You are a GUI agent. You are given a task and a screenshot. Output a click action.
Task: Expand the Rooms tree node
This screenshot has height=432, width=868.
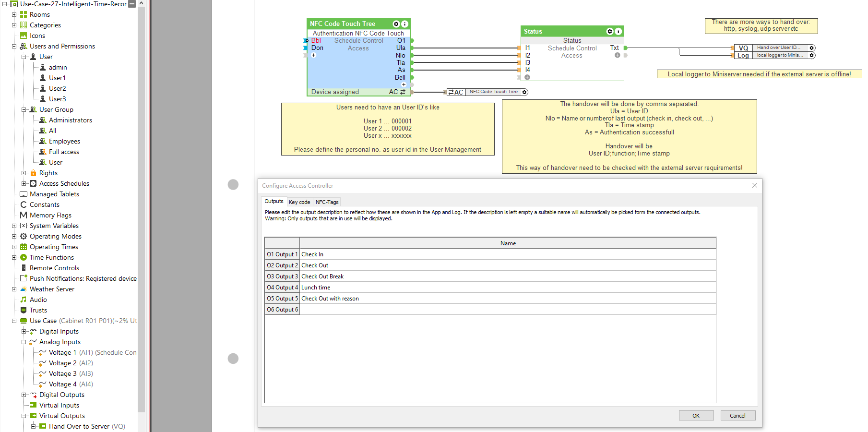point(14,15)
